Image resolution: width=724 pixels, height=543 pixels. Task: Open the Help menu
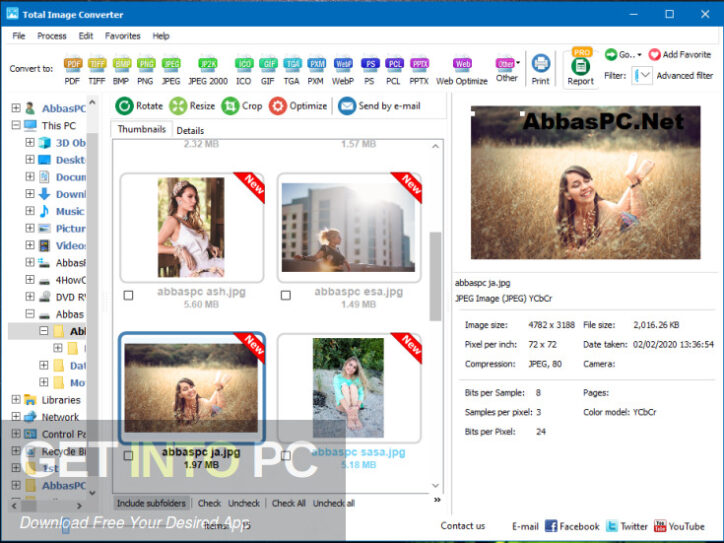pyautogui.click(x=161, y=36)
